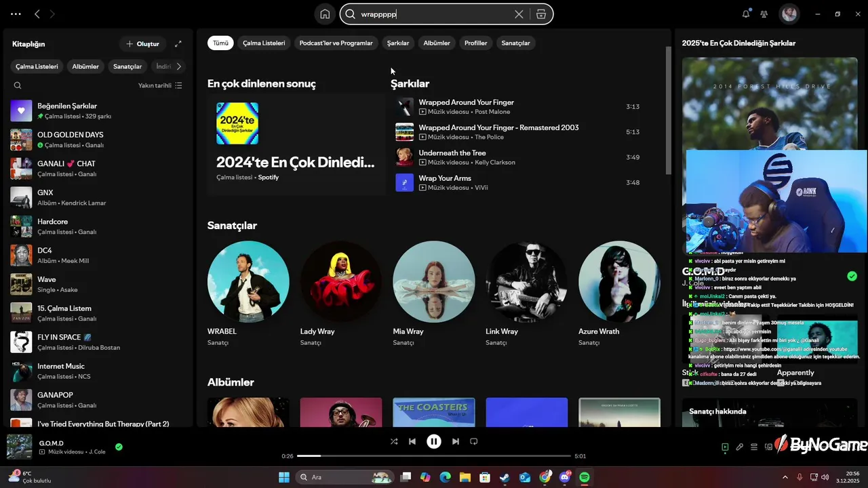Open the notifications bell
The width and height of the screenshot is (868, 488).
(746, 14)
